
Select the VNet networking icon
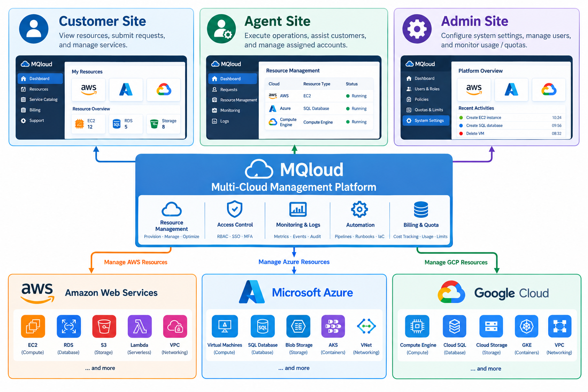(x=366, y=326)
